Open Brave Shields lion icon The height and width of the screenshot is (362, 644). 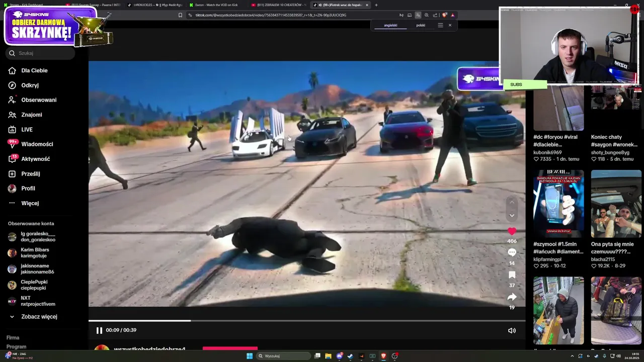point(444,15)
